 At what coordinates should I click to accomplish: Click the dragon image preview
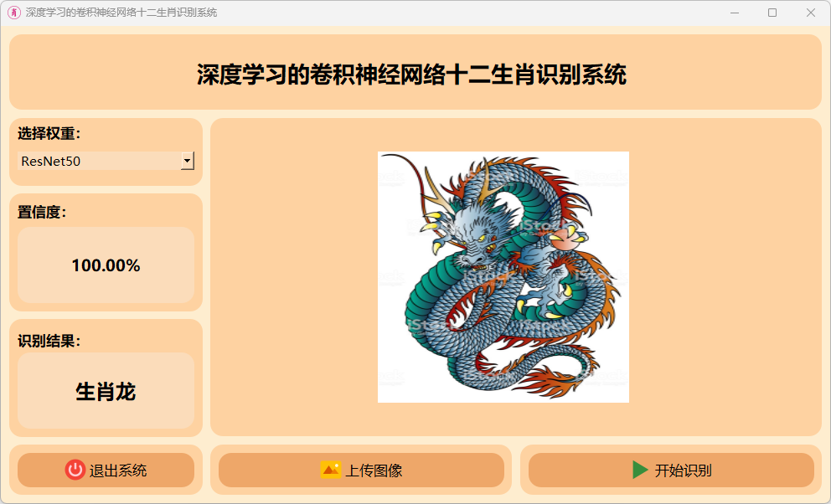coord(503,277)
